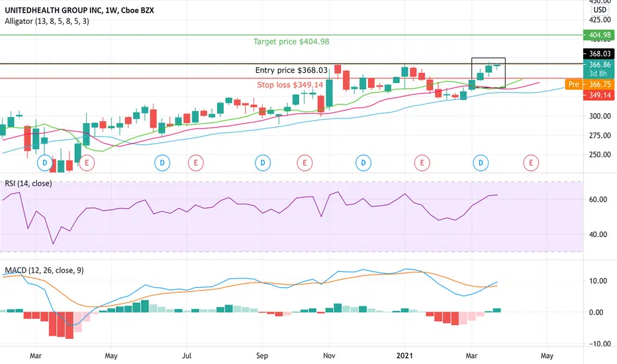Open the USD currency selector
The image size is (617, 364).
pyautogui.click(x=600, y=10)
